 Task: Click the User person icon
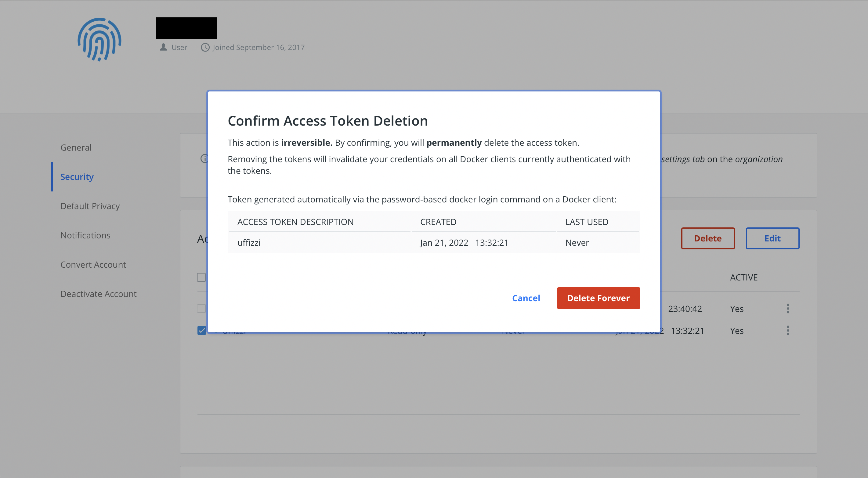(x=163, y=47)
